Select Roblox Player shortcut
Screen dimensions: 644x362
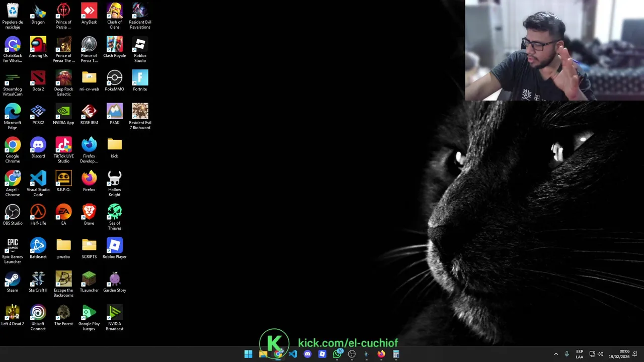point(114,248)
